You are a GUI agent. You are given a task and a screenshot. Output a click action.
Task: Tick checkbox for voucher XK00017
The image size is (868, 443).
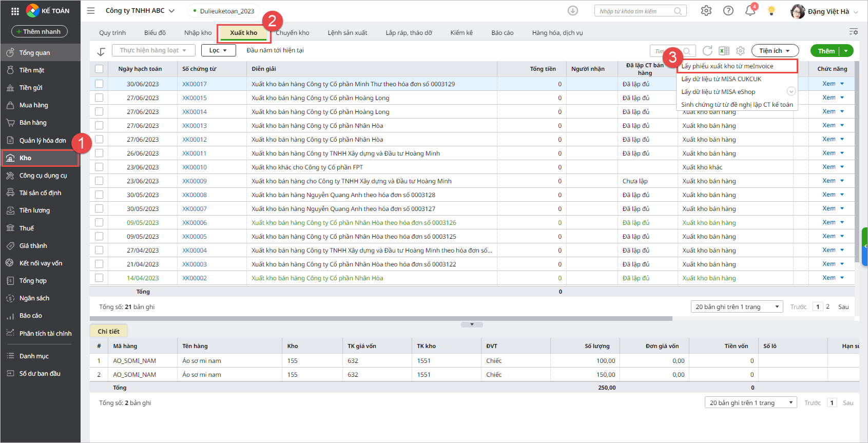pyautogui.click(x=99, y=84)
